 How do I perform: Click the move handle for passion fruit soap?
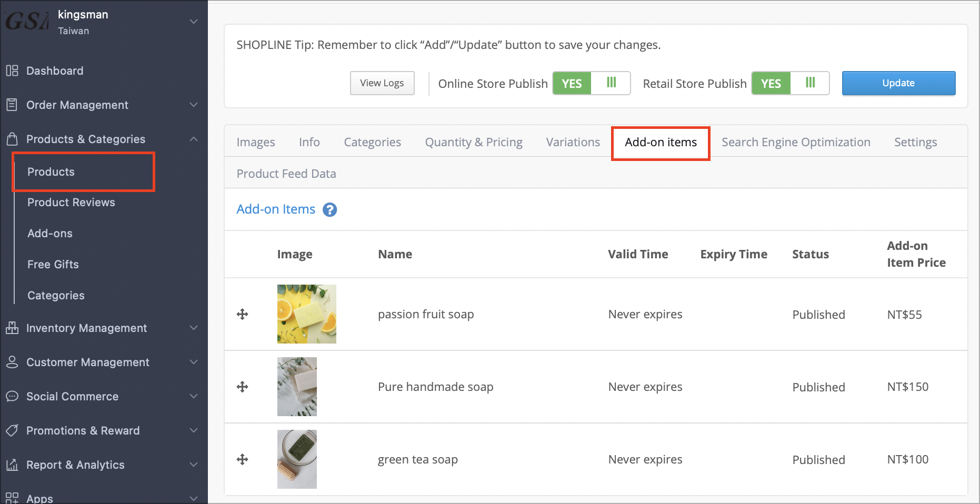tap(242, 314)
